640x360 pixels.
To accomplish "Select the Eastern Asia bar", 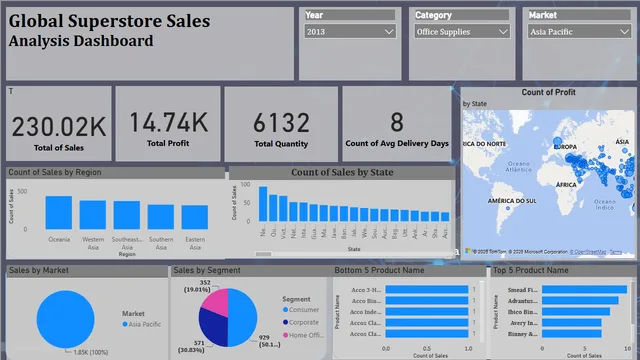I will 195,217.
